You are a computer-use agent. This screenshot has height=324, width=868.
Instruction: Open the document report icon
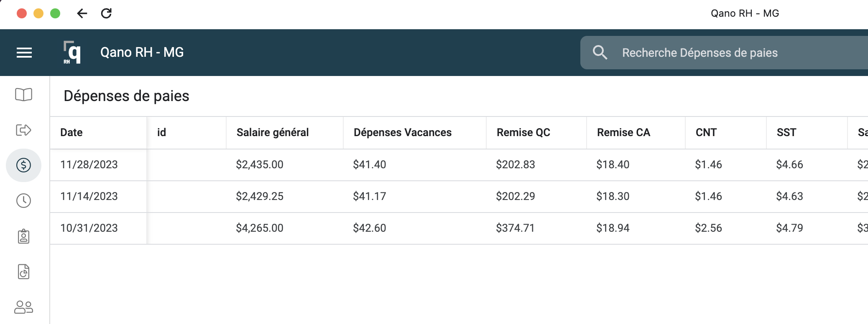[23, 272]
